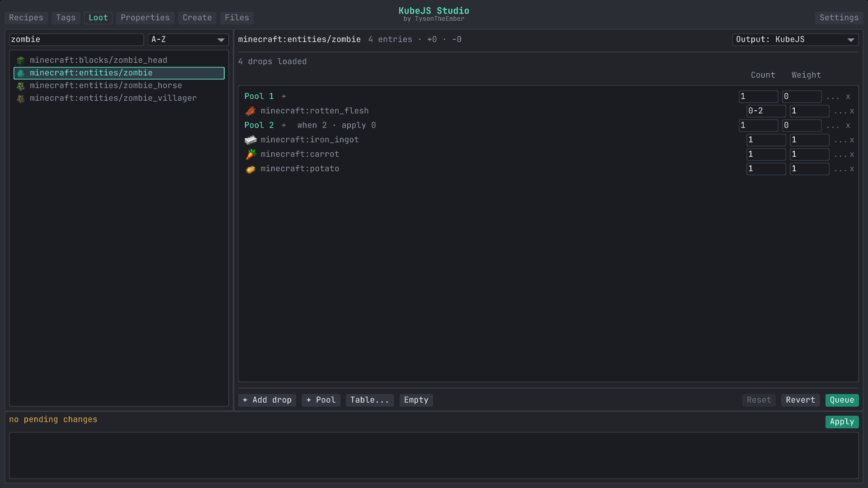Remove Pool 2 with its x
868x488 pixels.
pyautogui.click(x=848, y=126)
